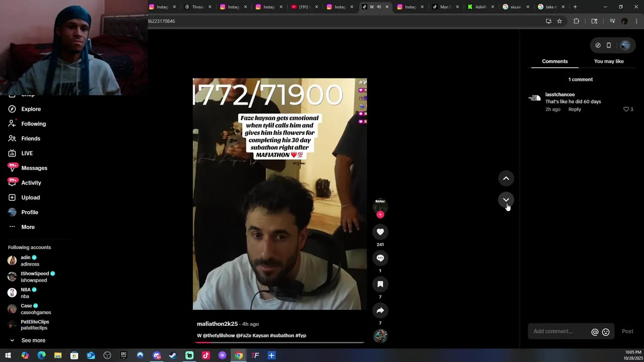Click the Post comment button
Viewport: 644px width, 362px height.
pos(627,331)
